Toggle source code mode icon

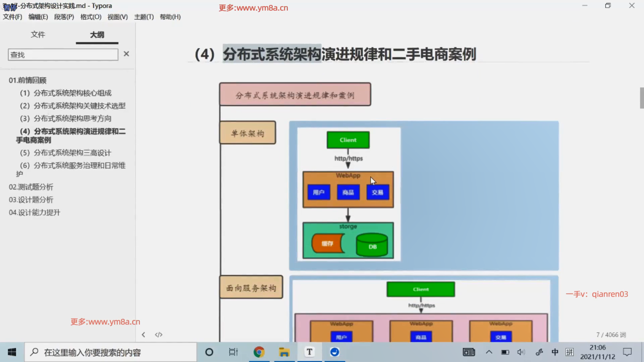[x=159, y=335]
